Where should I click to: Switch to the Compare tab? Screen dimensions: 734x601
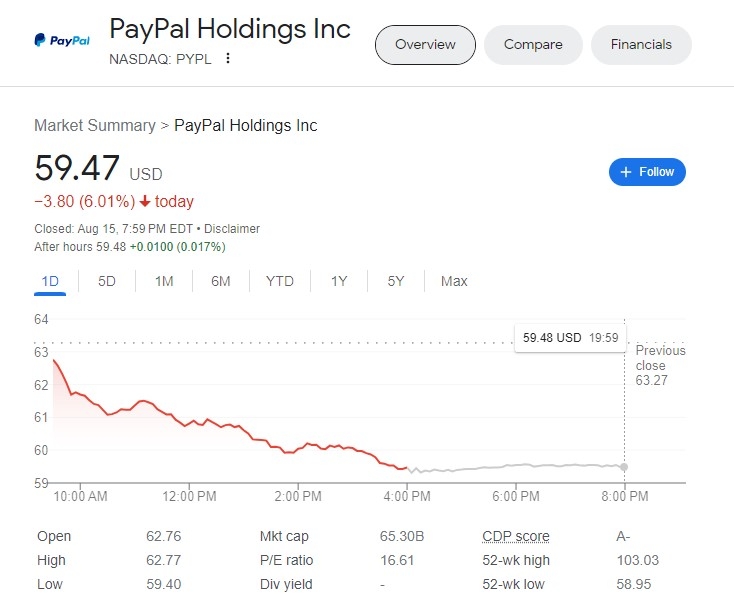tap(533, 45)
